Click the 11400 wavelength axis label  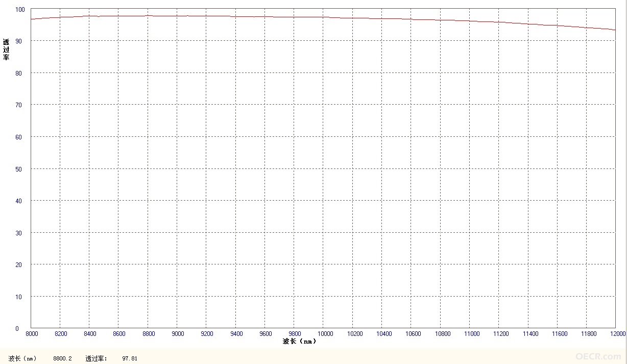(x=529, y=334)
